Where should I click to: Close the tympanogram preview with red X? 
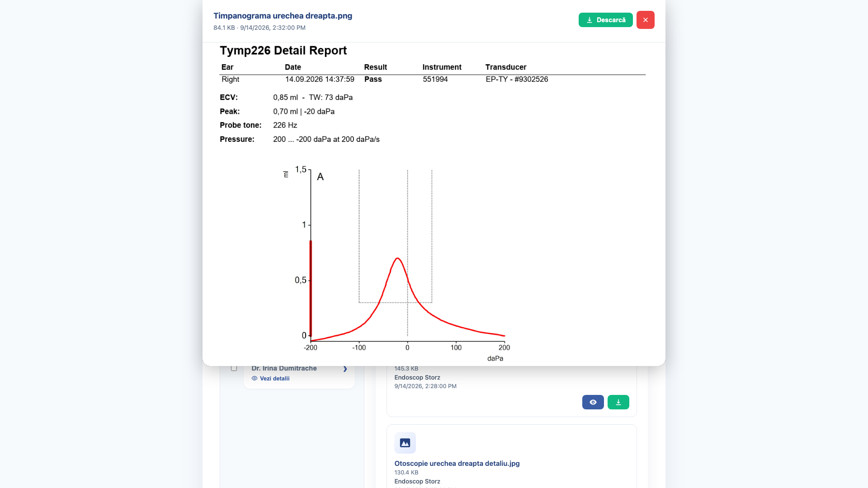645,20
